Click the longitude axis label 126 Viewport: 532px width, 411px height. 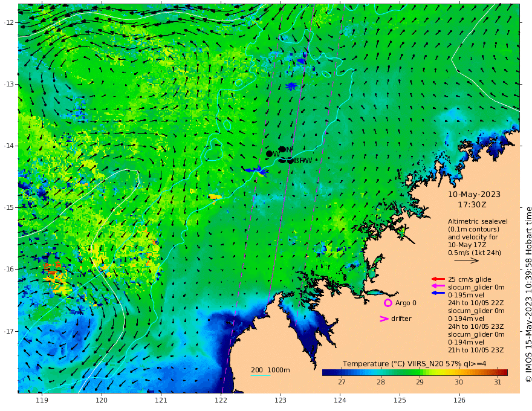point(459,400)
